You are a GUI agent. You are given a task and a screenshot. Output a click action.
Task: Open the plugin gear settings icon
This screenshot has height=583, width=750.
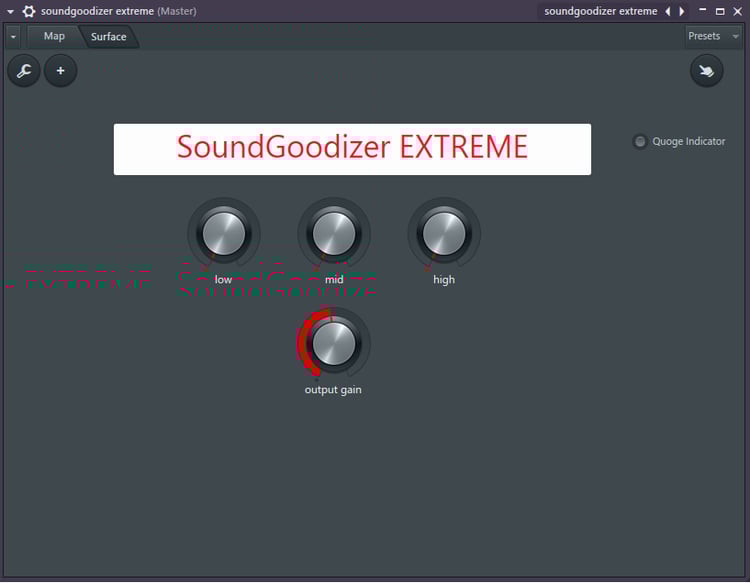click(x=29, y=11)
